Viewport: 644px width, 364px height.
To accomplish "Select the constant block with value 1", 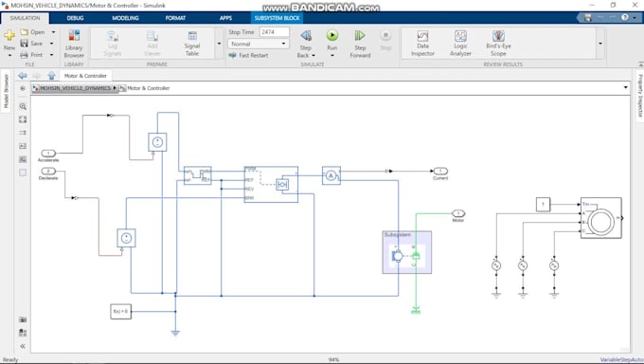I will [543, 205].
